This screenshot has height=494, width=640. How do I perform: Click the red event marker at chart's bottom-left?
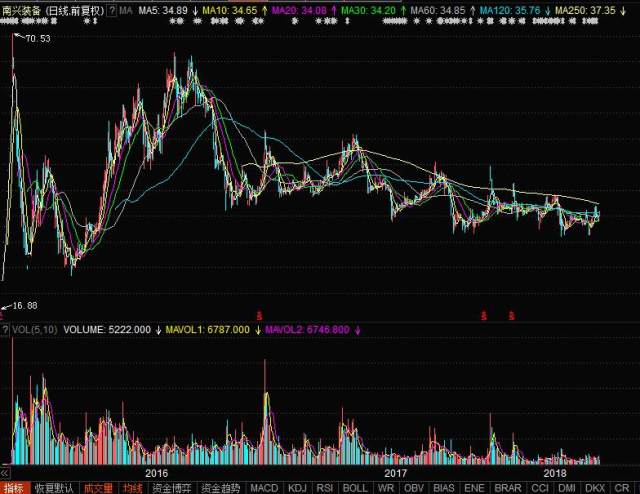(x=3, y=314)
